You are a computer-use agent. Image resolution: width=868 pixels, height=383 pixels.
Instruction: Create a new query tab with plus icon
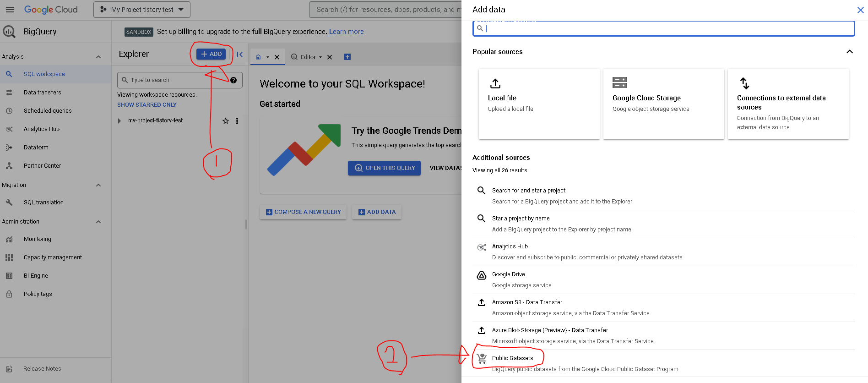(x=347, y=57)
